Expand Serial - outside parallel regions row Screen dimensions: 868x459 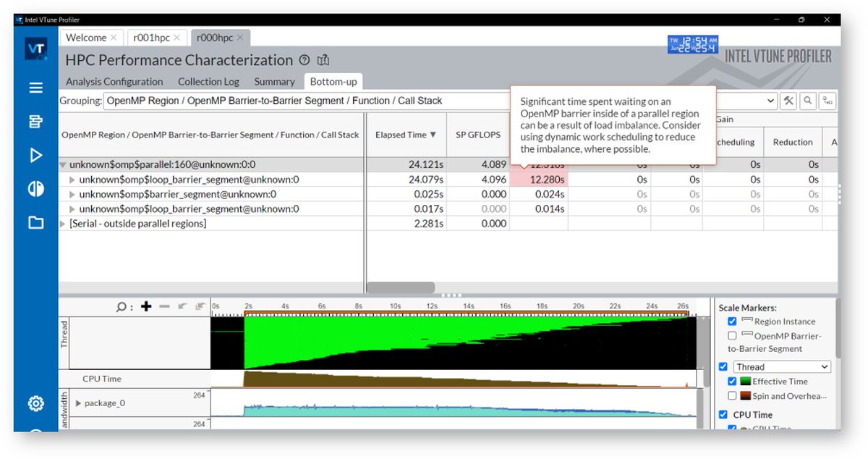pos(63,224)
